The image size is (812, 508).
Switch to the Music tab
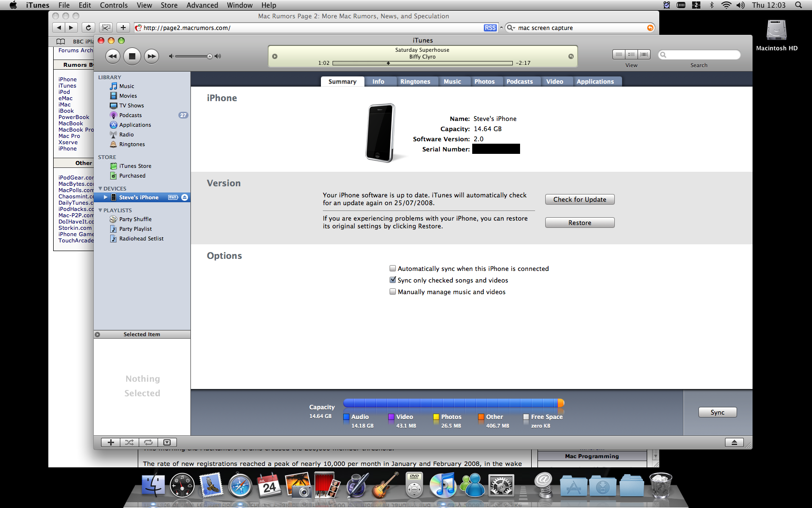point(452,82)
